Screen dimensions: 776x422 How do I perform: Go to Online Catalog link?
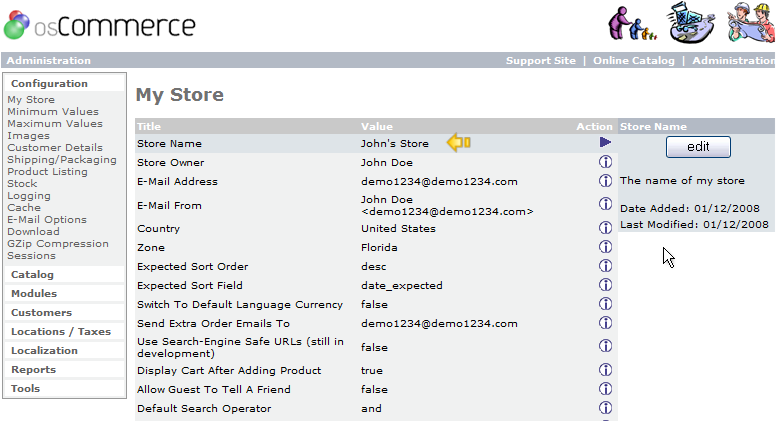pos(634,61)
